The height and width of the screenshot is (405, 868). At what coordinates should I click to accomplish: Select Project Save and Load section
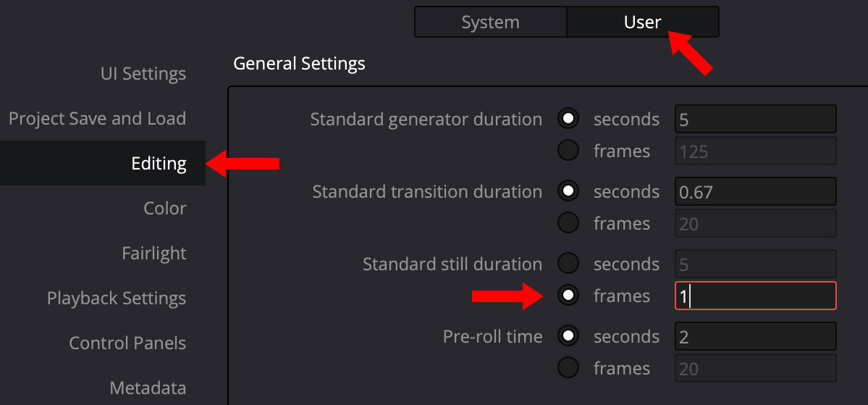point(97,119)
